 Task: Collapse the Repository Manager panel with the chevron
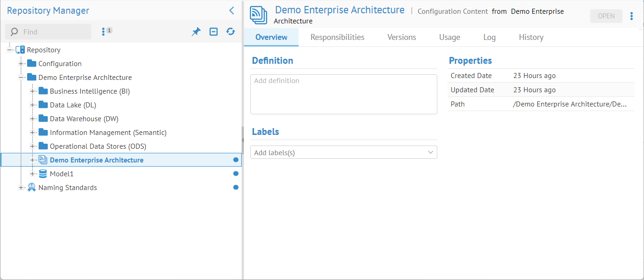point(232,11)
